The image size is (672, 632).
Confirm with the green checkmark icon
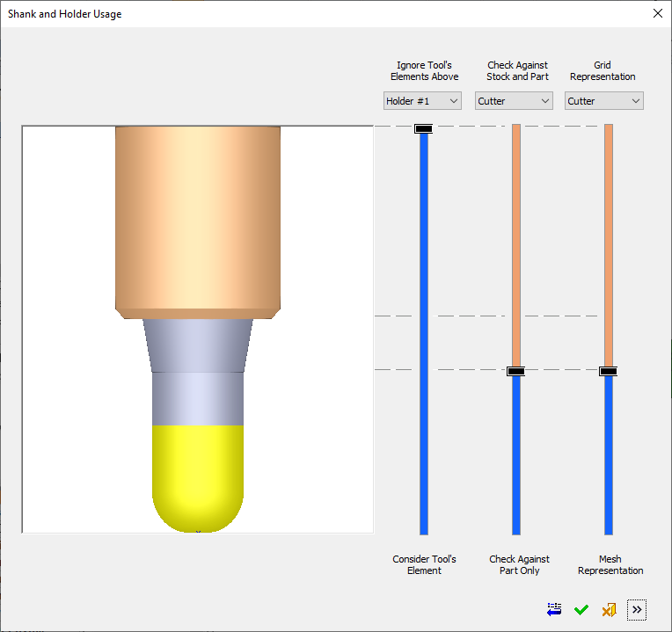point(581,610)
